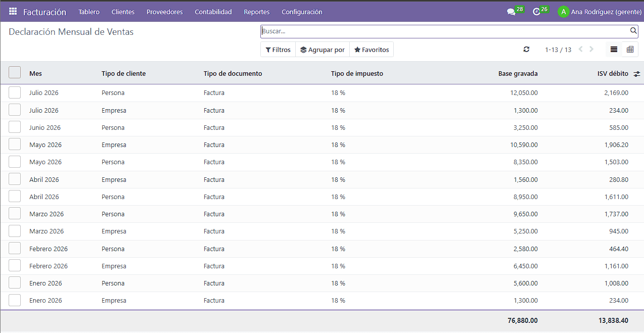The image size is (644, 333).
Task: Sort by Tipo de documento column header
Action: click(x=233, y=74)
